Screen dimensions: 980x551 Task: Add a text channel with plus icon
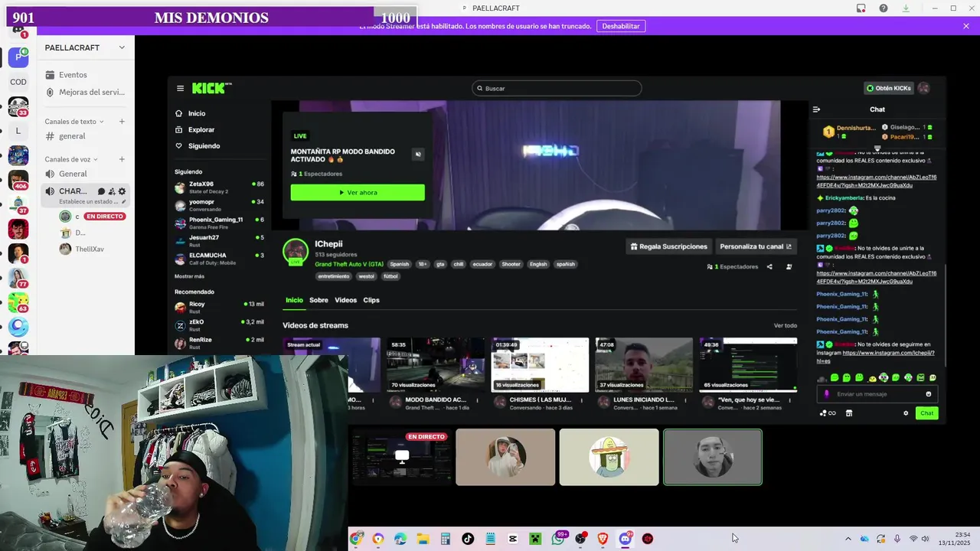tap(122, 122)
